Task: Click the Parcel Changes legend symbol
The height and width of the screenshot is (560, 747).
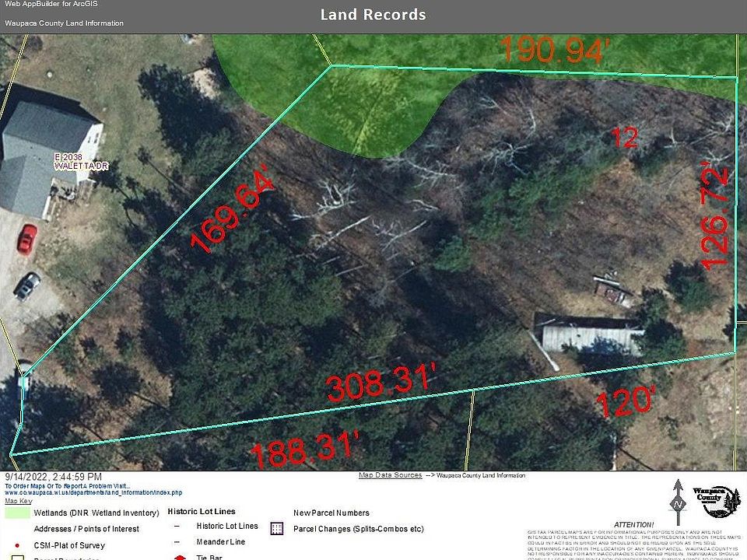Action: coord(275,529)
